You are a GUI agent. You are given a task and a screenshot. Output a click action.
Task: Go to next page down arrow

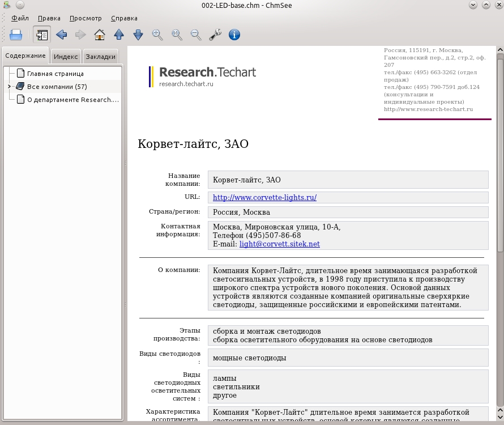tap(138, 35)
